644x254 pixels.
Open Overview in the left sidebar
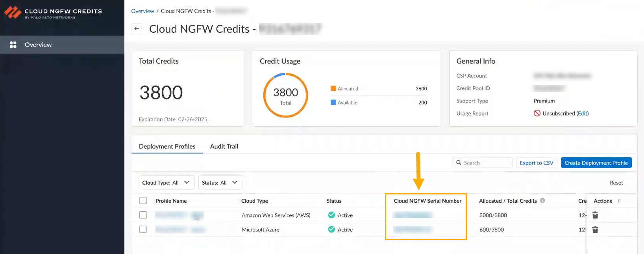tap(62, 45)
